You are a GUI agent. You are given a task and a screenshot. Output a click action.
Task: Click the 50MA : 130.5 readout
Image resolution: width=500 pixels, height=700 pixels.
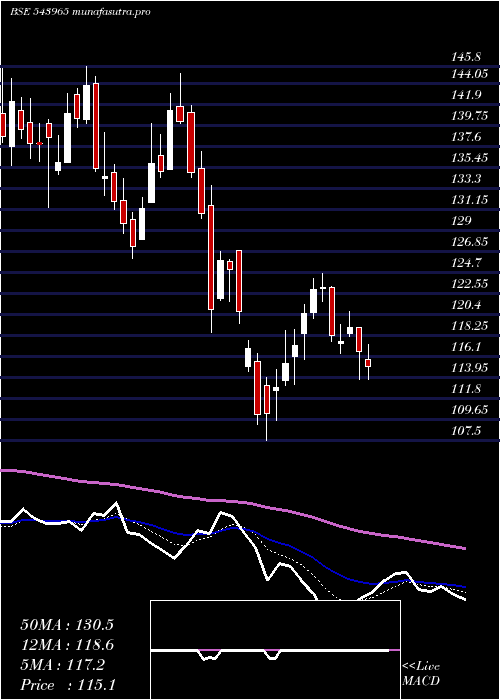67,625
